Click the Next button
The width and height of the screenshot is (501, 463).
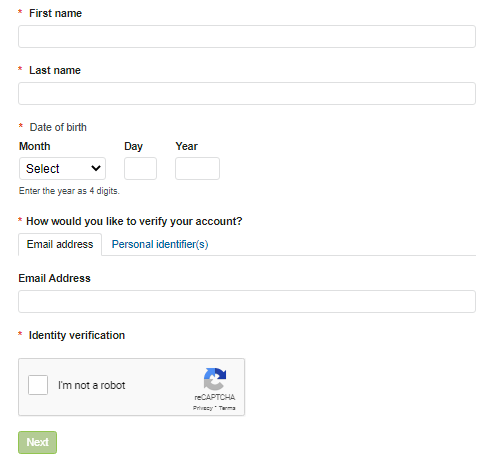coord(37,442)
